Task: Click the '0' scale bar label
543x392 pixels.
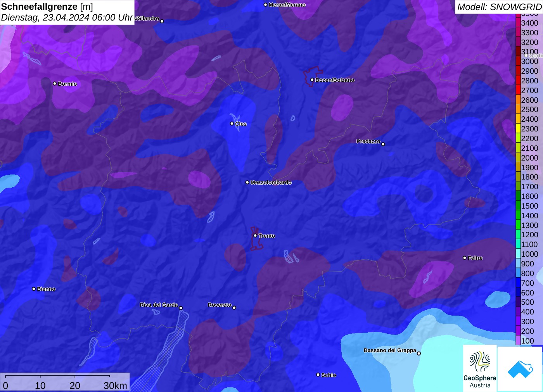Action: [5, 385]
